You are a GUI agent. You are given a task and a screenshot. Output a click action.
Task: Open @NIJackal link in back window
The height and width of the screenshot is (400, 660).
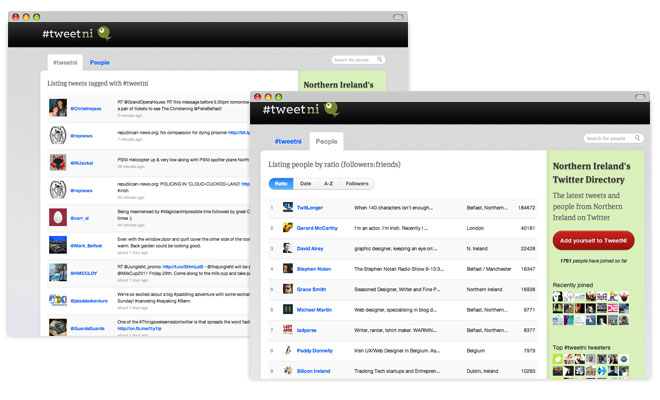pyautogui.click(x=82, y=163)
